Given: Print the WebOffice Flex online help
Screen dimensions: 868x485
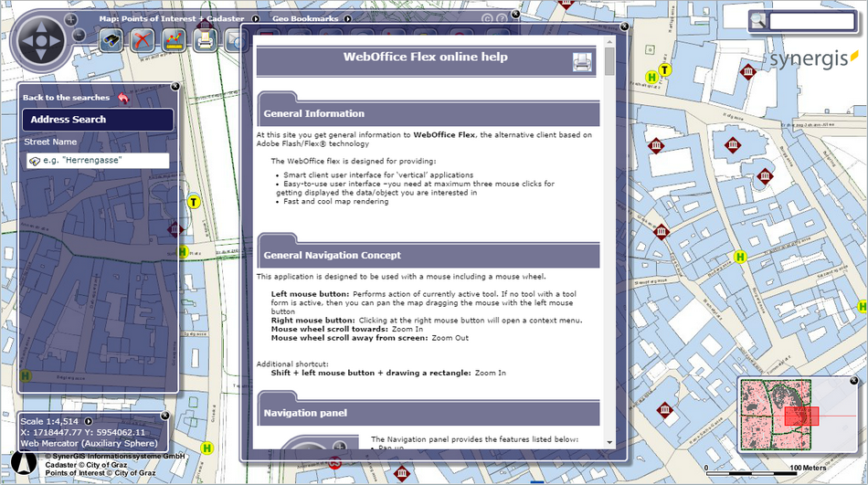Looking at the screenshot, I should click(x=582, y=62).
